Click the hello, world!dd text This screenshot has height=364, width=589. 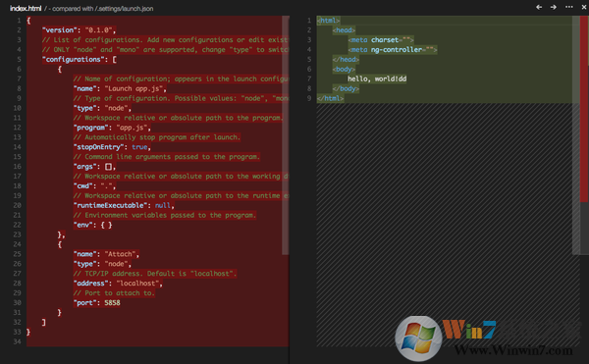click(377, 78)
